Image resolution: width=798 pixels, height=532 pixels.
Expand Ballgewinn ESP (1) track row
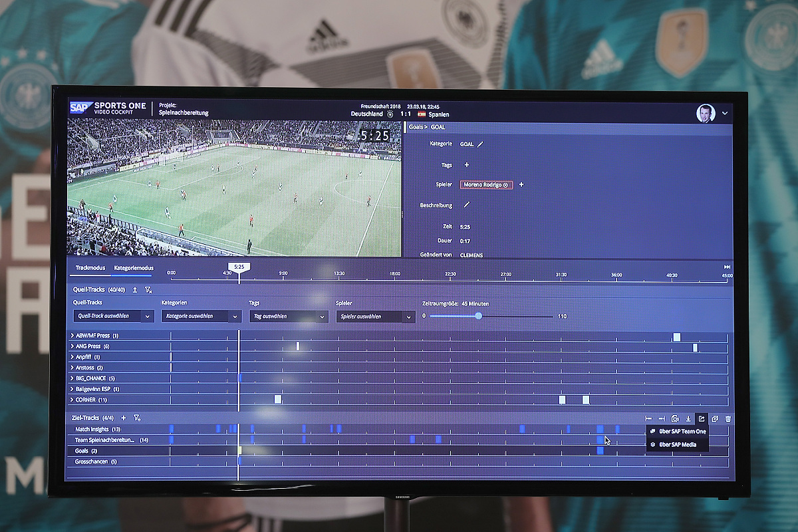pyautogui.click(x=72, y=389)
